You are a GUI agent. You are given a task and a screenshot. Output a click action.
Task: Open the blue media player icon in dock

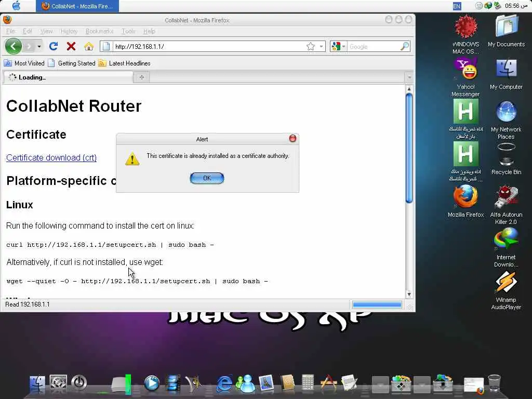(x=152, y=383)
